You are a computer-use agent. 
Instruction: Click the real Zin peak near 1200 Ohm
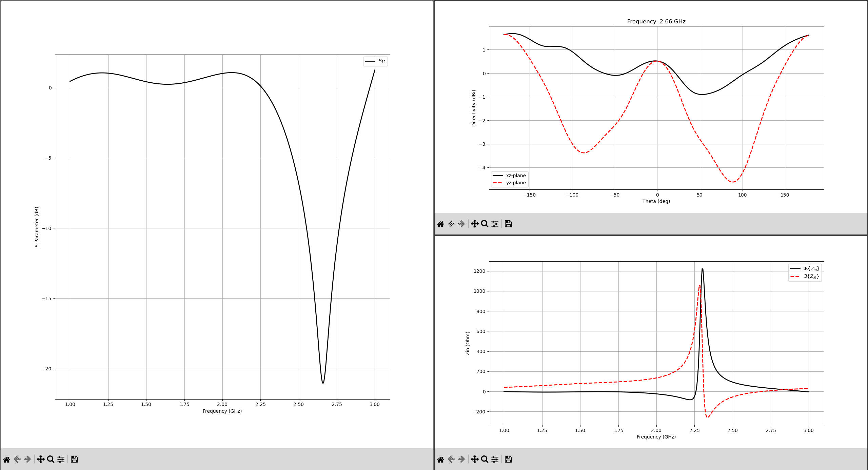point(702,269)
